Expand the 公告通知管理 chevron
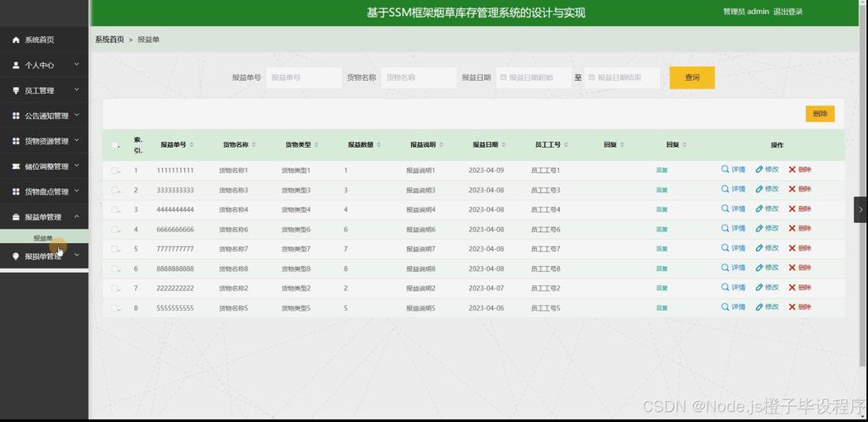868x422 pixels. click(x=77, y=116)
